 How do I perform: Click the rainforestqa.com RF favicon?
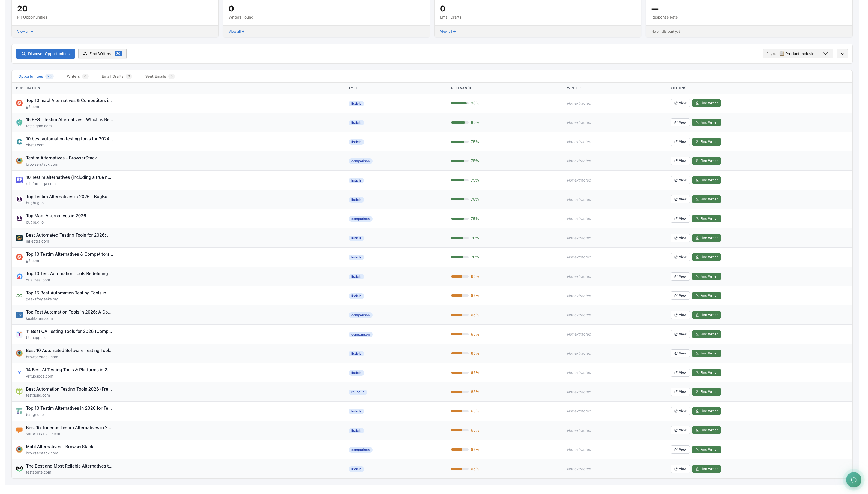pos(19,180)
